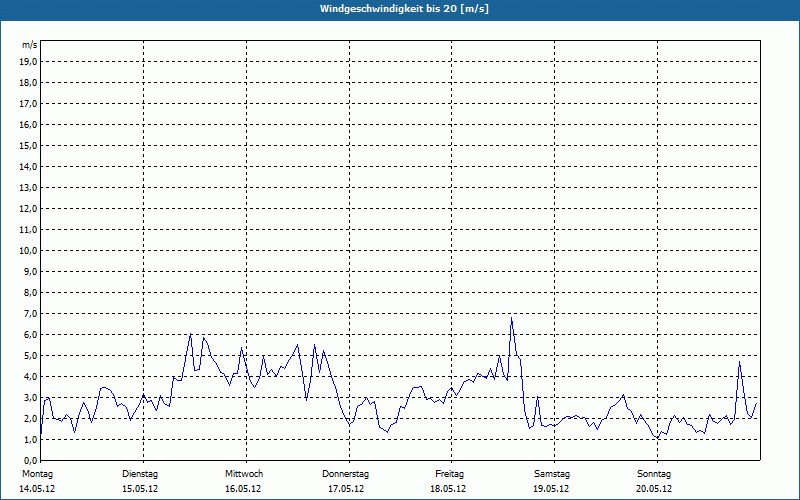Click the 8,0 axis value
Screen dimensions: 800x500
31,292
